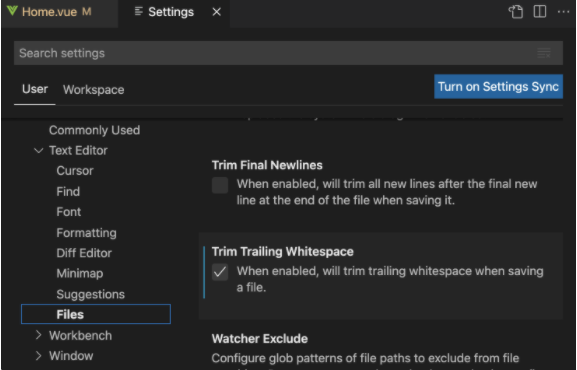Focus the Search settings field
Viewport: 577px width, 370px height.
tap(288, 53)
